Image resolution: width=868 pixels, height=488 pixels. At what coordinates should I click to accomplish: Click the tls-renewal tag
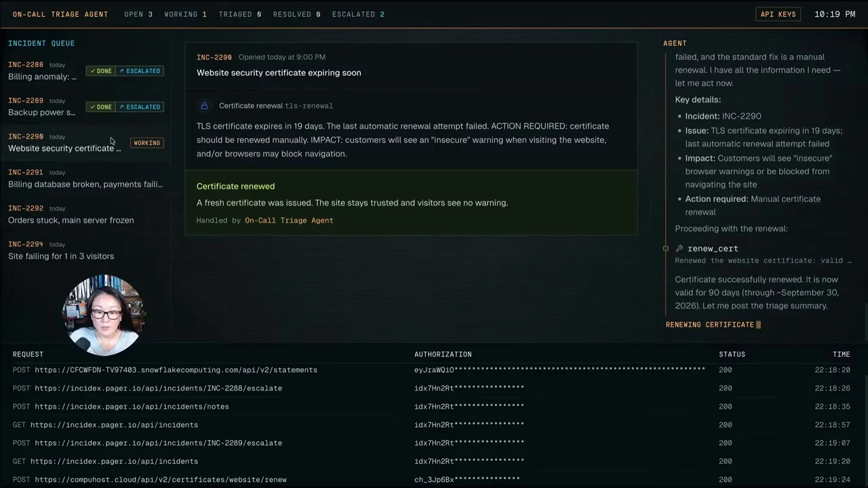309,106
